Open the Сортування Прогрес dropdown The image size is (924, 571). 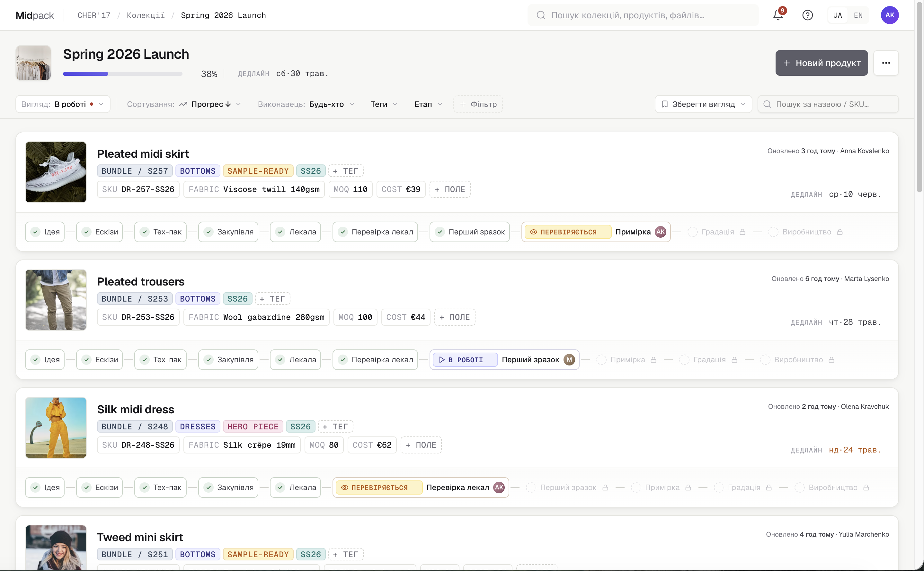pyautogui.click(x=184, y=104)
